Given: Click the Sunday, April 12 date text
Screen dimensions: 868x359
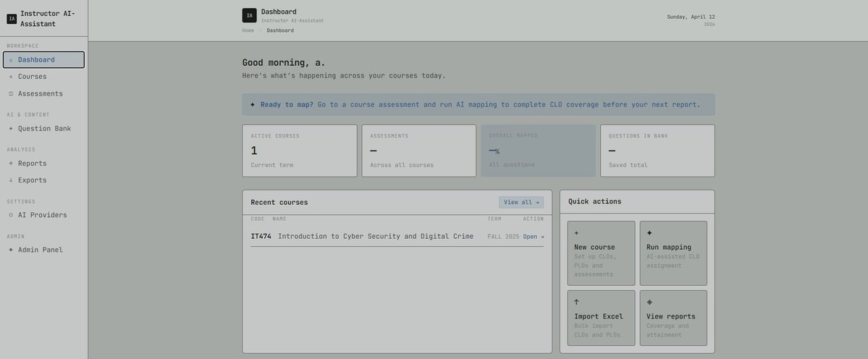Looking at the screenshot, I should tap(691, 17).
